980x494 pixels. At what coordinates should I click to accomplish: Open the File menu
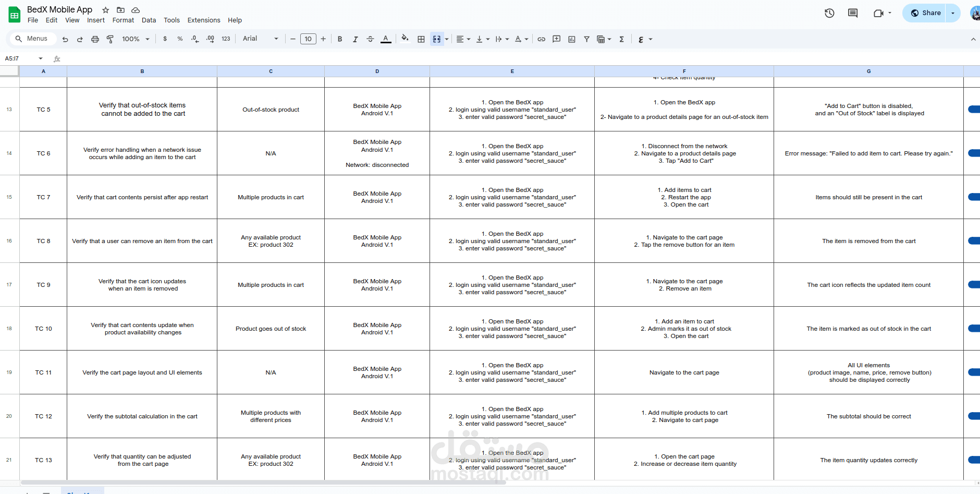(x=33, y=20)
